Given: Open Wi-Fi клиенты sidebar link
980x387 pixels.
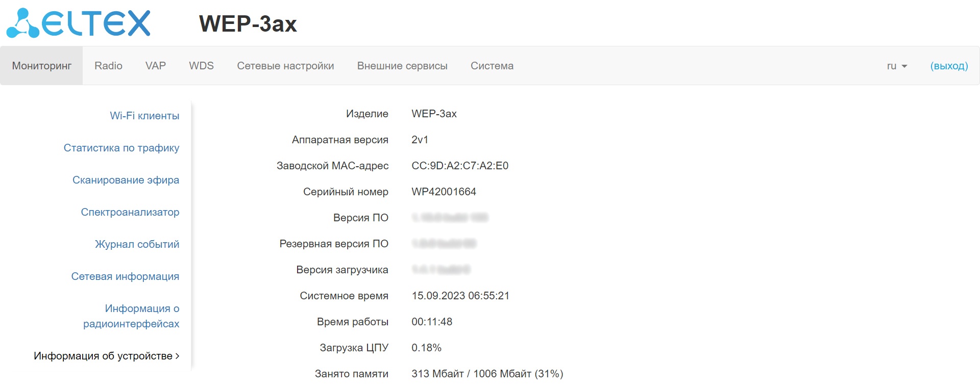Looking at the screenshot, I should [x=144, y=116].
